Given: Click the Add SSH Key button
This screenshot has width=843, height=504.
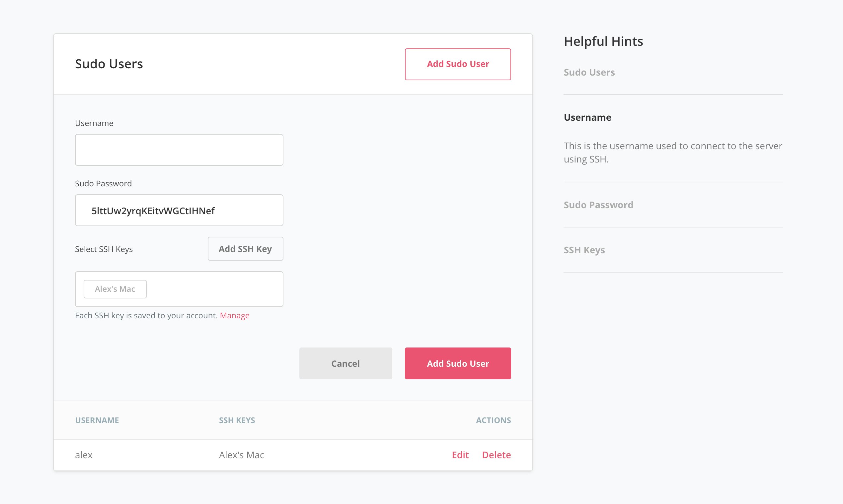Looking at the screenshot, I should click(x=245, y=249).
